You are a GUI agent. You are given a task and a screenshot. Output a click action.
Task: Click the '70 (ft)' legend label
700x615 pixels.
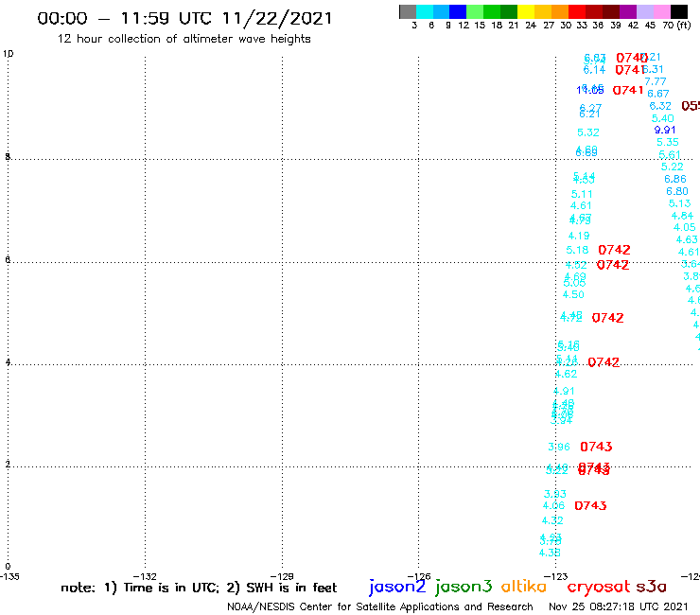coord(676,25)
